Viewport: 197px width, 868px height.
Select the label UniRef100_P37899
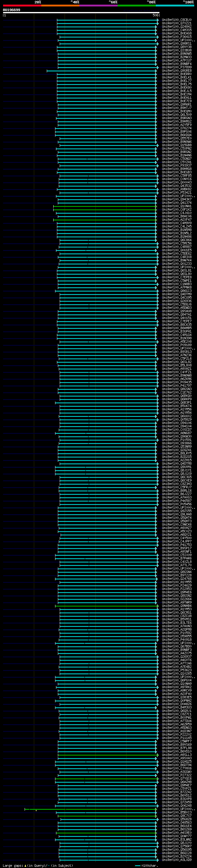[x=176, y=67]
